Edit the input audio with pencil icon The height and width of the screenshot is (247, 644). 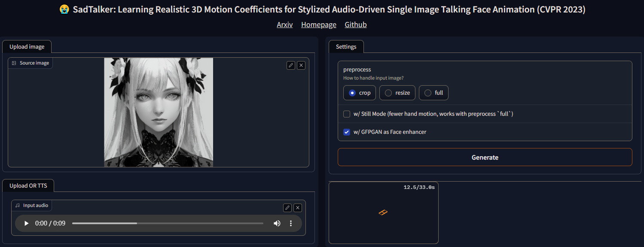click(x=287, y=208)
